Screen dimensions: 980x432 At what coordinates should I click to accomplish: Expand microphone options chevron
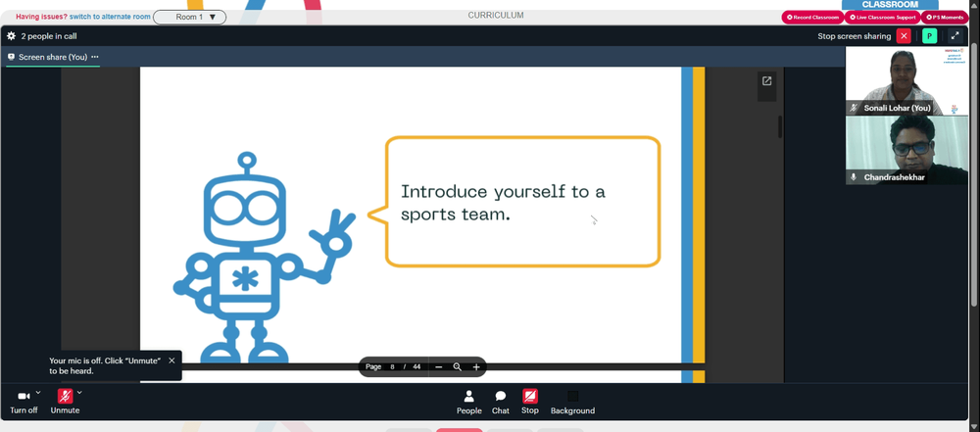79,393
